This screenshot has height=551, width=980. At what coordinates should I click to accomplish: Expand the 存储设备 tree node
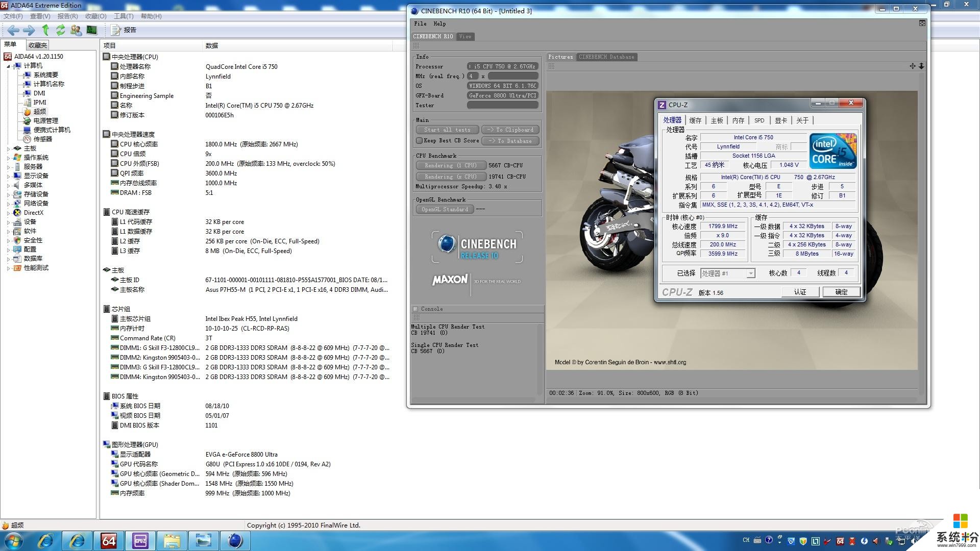9,194
